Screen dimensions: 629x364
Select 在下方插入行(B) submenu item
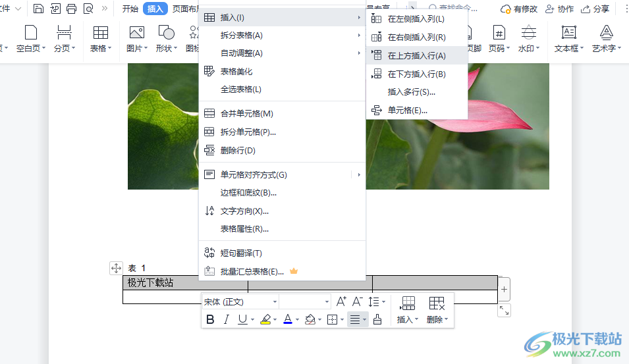(417, 74)
